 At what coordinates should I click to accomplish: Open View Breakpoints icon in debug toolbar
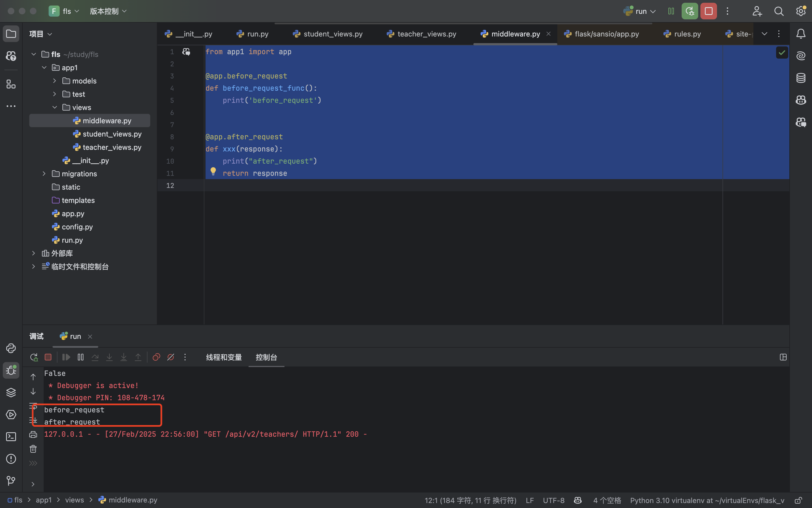156,357
